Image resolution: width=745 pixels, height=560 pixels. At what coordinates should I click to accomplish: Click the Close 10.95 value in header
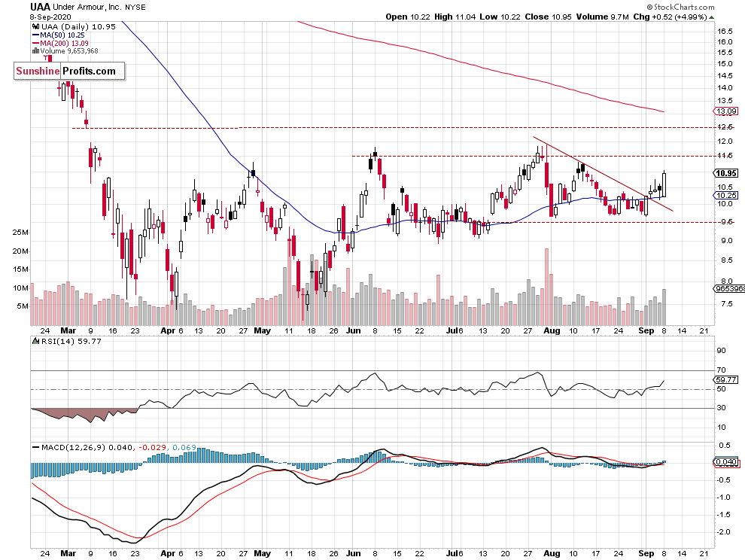(548, 17)
